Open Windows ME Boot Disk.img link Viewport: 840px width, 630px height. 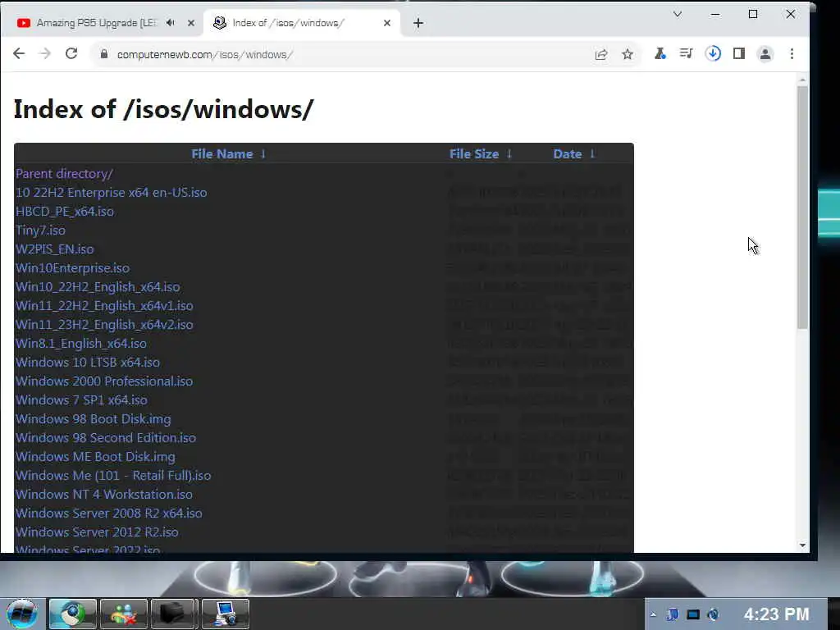pyautogui.click(x=95, y=456)
